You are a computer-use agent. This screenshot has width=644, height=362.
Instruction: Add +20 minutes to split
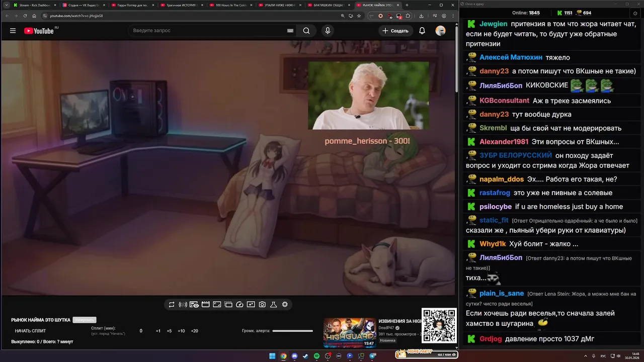pyautogui.click(x=195, y=331)
